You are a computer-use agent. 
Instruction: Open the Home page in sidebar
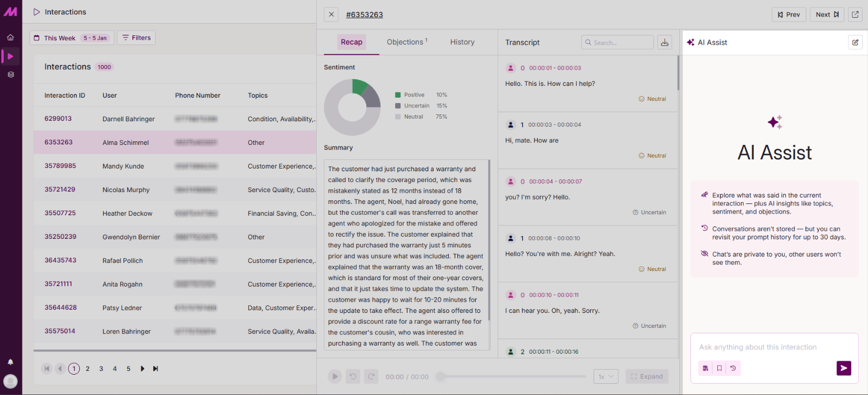pos(10,38)
